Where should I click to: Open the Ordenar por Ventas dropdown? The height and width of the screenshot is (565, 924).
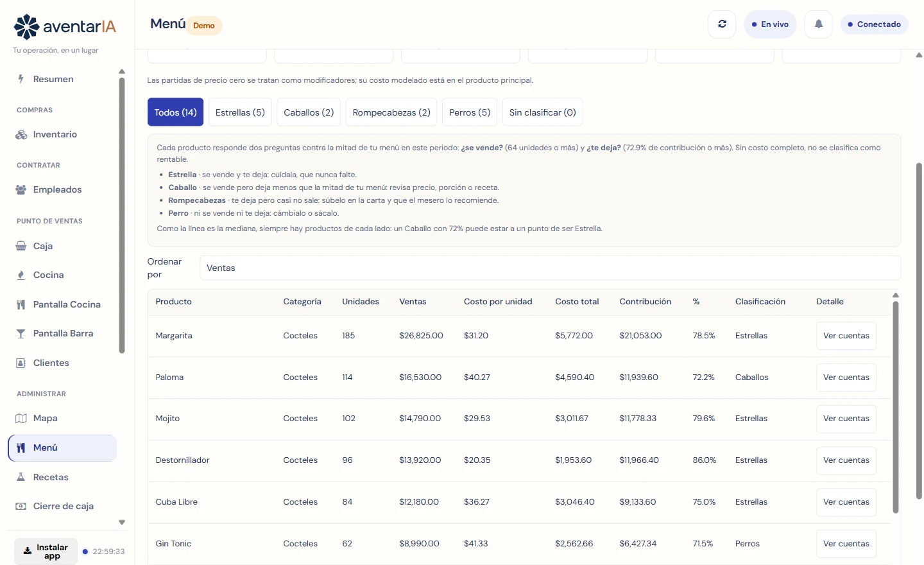coord(550,268)
